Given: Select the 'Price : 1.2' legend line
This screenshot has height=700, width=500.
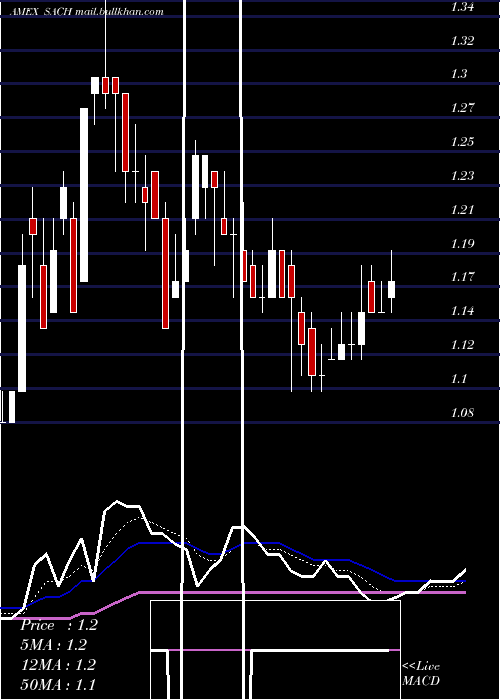Looking at the screenshot, I should [59, 625].
